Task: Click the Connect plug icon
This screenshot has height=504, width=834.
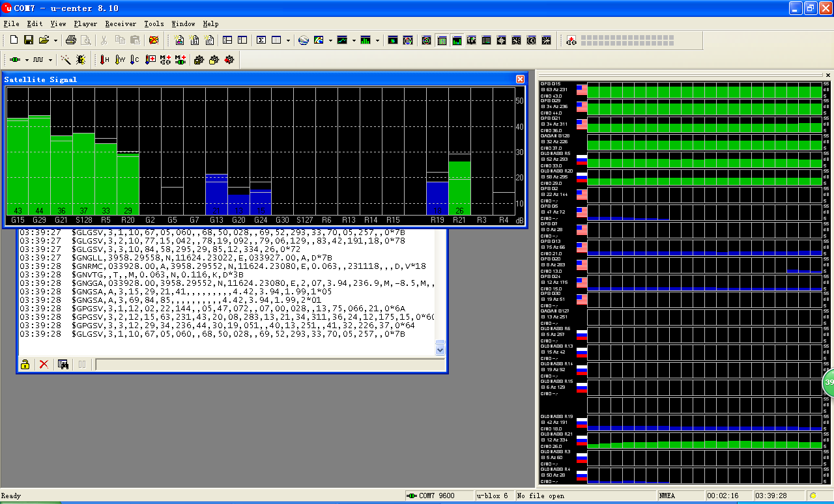Action: pos(14,59)
